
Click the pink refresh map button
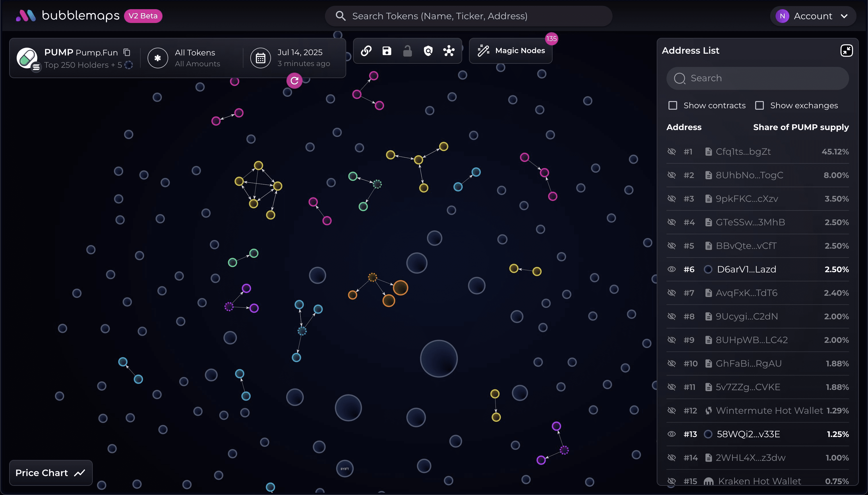pyautogui.click(x=294, y=81)
